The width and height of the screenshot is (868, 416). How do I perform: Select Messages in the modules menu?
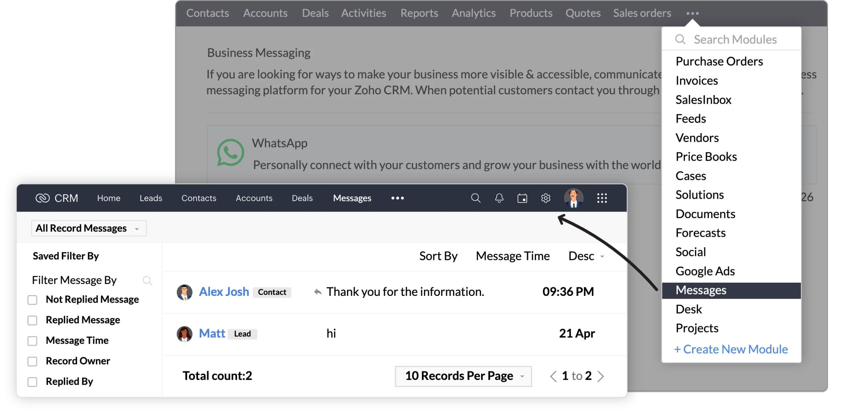pos(731,291)
